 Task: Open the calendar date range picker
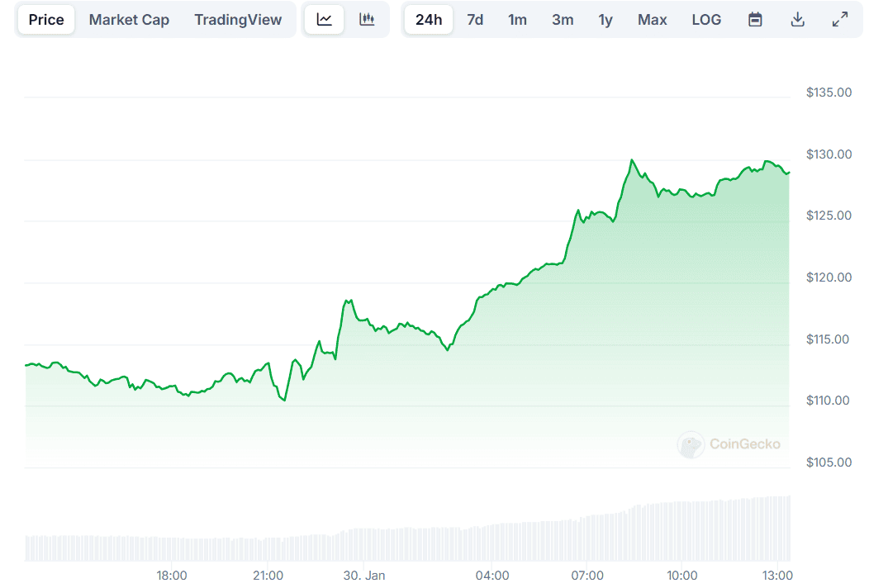click(755, 20)
